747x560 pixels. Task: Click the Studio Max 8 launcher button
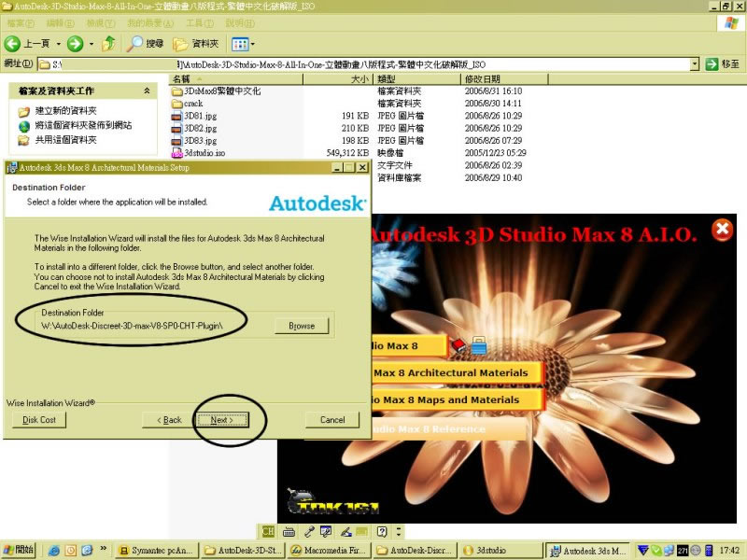[x=409, y=346]
